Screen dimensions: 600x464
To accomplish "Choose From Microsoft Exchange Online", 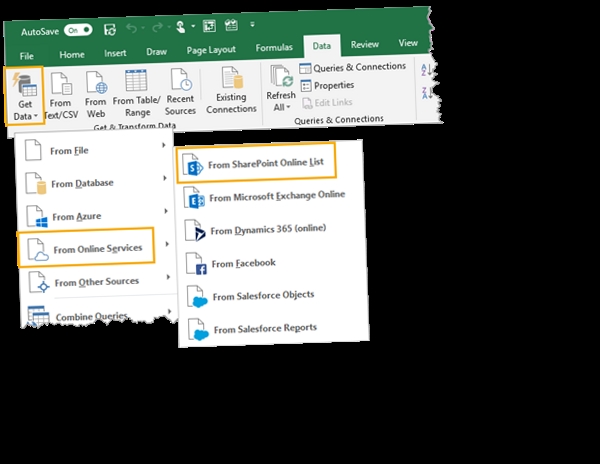I will (x=268, y=196).
